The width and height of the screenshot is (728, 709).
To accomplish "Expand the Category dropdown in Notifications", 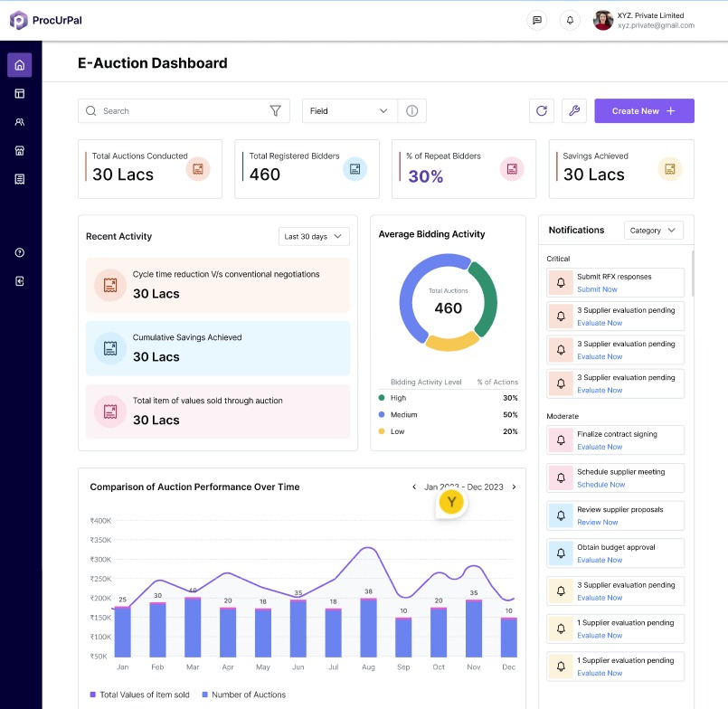I will point(653,231).
